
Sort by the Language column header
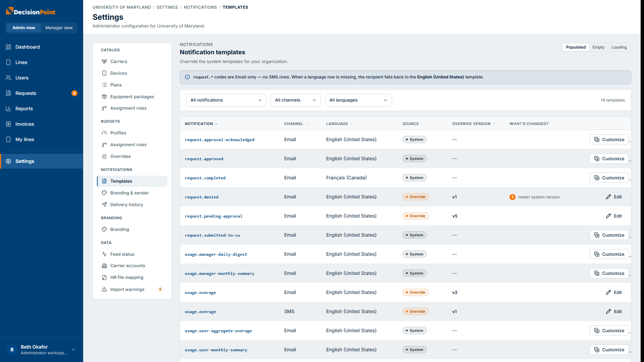(x=339, y=124)
